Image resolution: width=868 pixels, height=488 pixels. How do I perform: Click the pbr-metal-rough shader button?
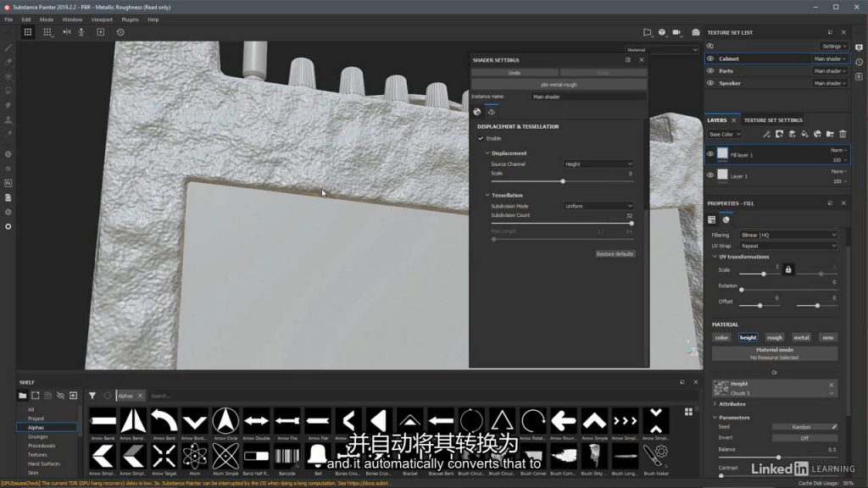pos(559,85)
